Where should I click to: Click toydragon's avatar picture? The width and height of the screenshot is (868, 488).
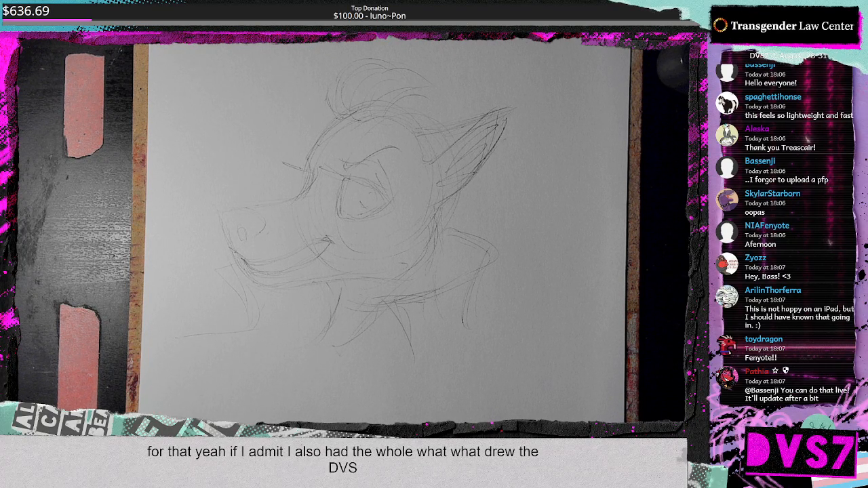(x=727, y=345)
